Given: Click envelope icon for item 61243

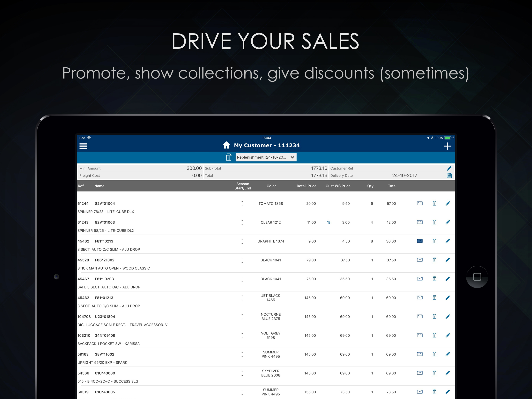Looking at the screenshot, I should pos(420,222).
